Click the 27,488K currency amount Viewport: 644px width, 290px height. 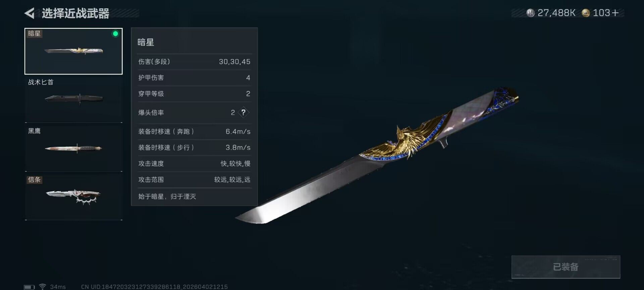(x=556, y=13)
